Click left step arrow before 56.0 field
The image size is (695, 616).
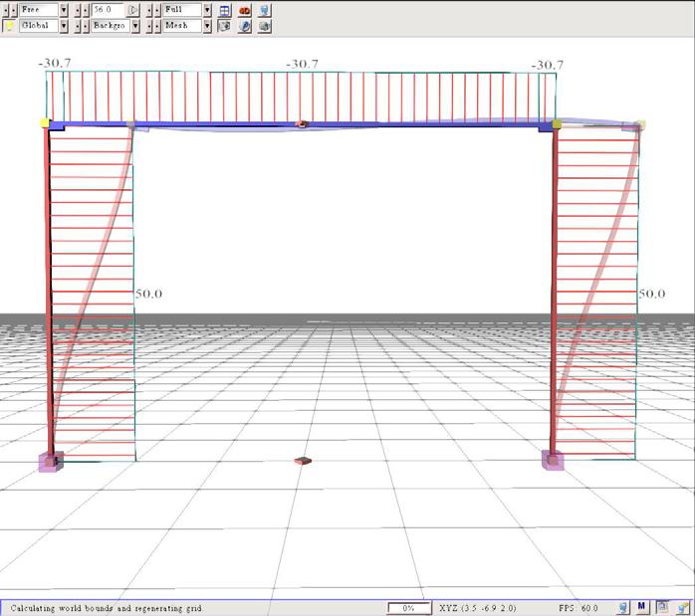tap(77, 10)
